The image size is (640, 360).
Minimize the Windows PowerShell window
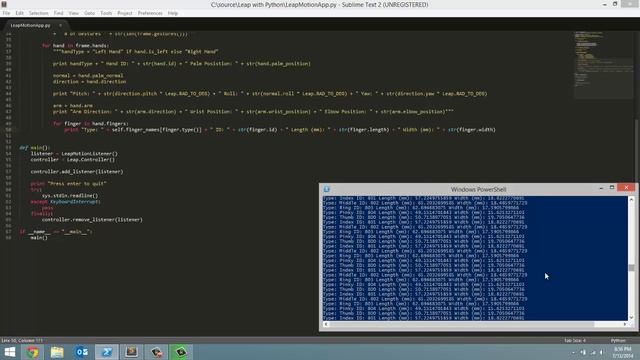[601, 188]
